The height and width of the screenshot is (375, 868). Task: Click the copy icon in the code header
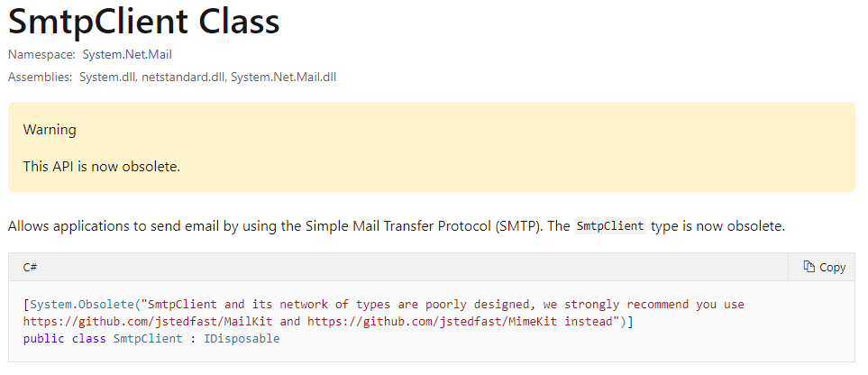[809, 267]
